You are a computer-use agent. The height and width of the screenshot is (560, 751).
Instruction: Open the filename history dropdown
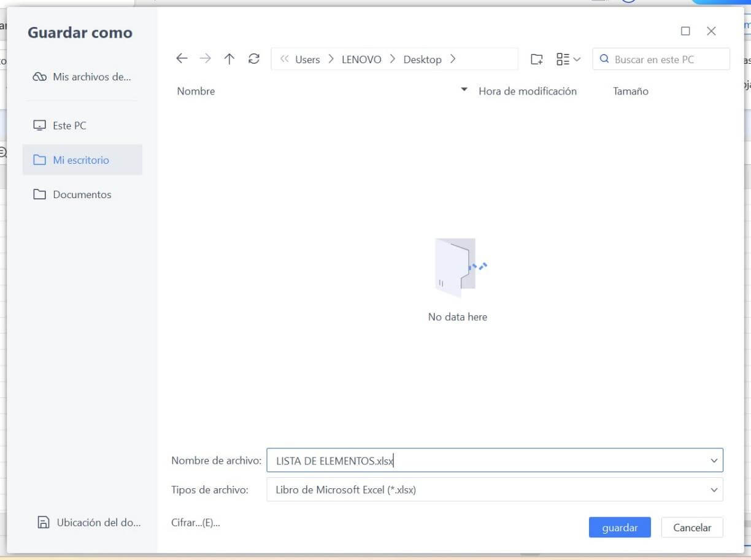click(x=714, y=460)
